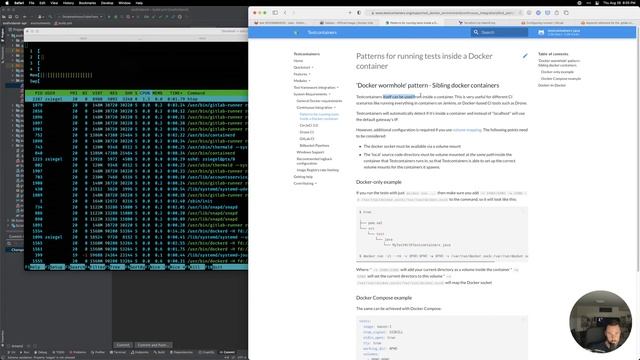Jump to Docker Compose example in contents
The height and width of the screenshot is (360, 640).
click(561, 78)
